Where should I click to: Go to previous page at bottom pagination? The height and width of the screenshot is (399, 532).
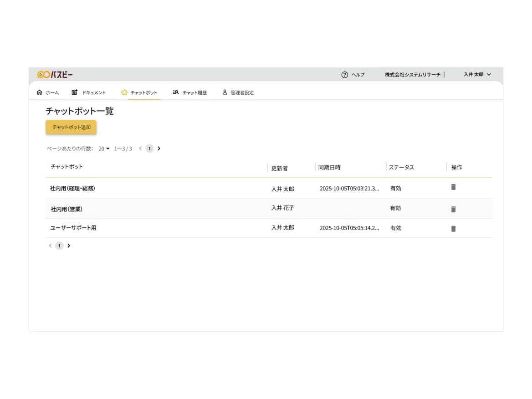point(50,246)
